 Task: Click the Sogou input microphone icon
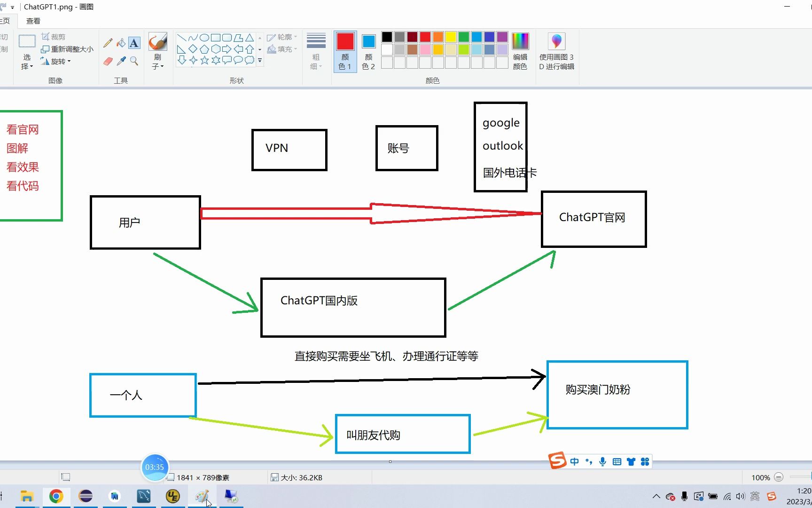click(602, 462)
